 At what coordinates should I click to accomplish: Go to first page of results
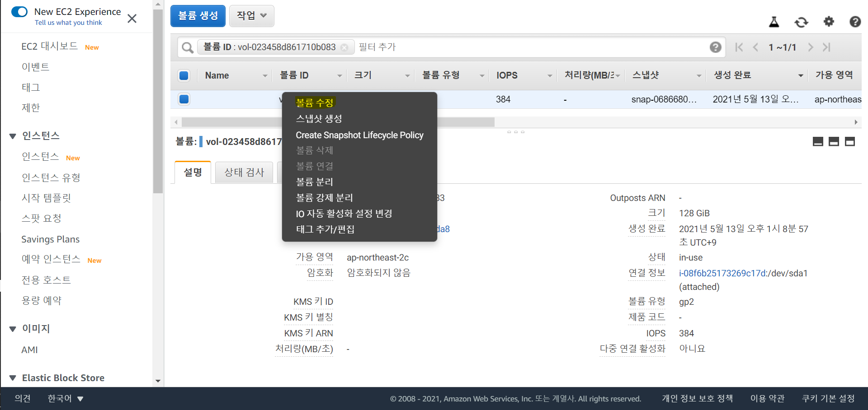(x=739, y=47)
